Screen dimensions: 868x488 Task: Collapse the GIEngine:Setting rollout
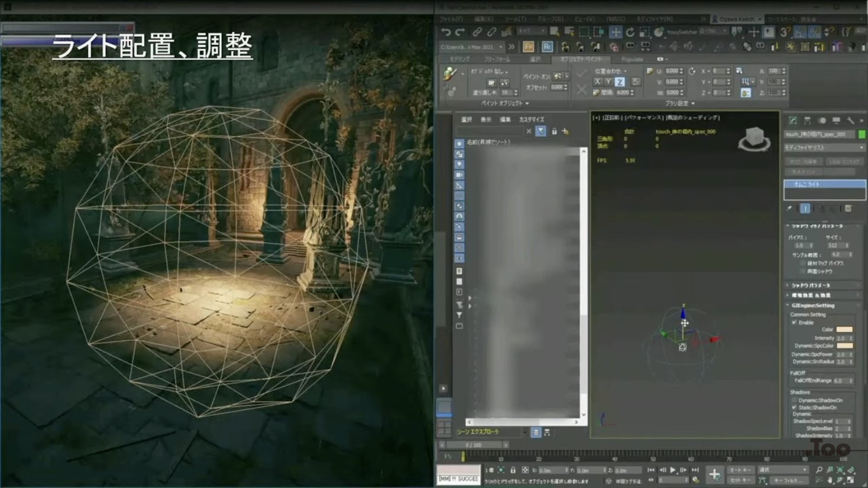(x=813, y=305)
